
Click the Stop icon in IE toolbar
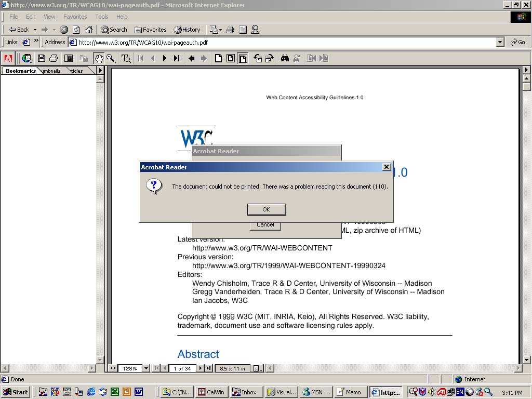[x=64, y=30]
